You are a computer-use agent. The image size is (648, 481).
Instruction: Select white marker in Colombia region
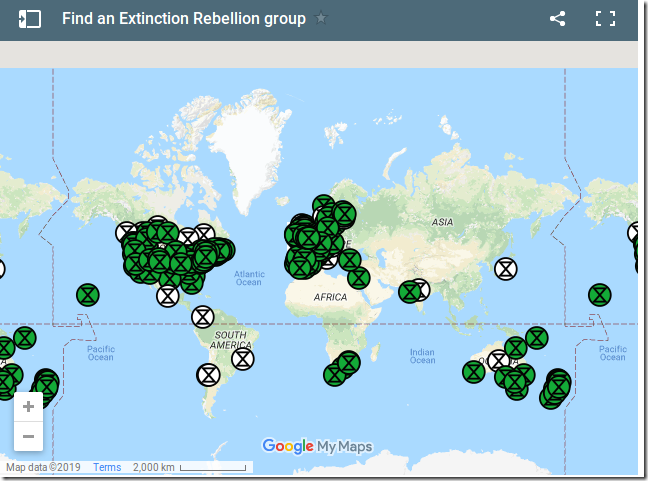(202, 317)
